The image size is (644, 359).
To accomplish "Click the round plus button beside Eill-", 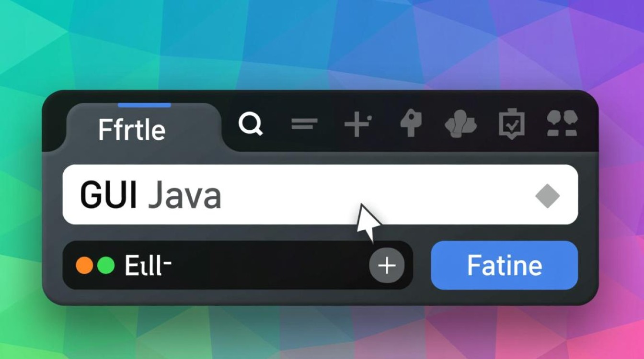I will [x=387, y=265].
